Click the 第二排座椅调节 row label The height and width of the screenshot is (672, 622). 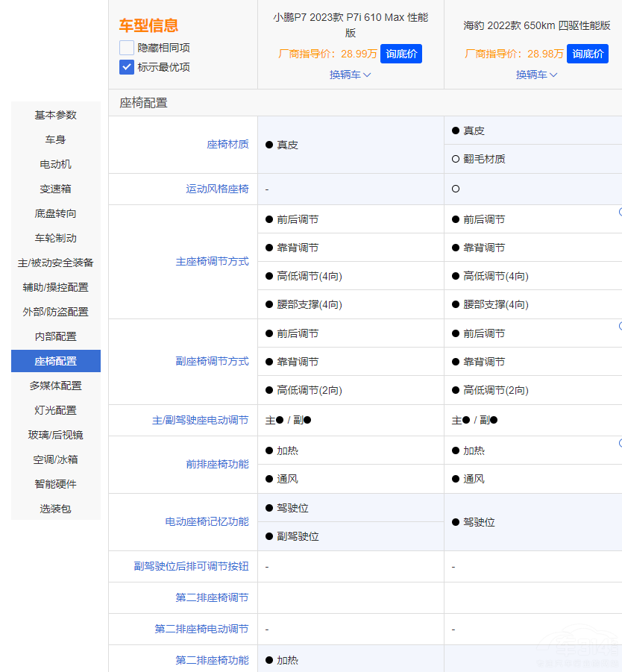click(210, 597)
